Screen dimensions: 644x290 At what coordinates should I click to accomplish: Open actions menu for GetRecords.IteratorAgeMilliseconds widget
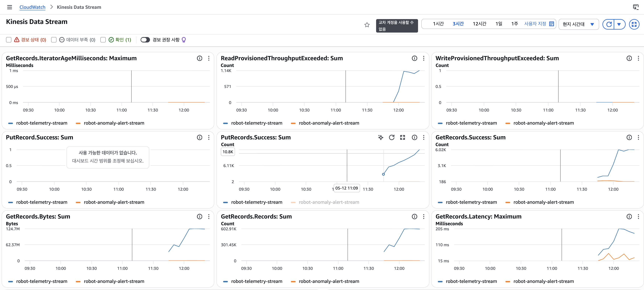(x=209, y=58)
